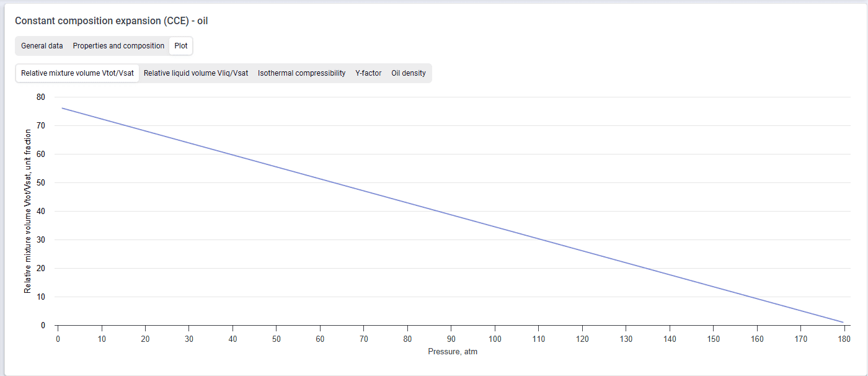Select the Plot tab
868x376 pixels.
pyautogui.click(x=181, y=46)
